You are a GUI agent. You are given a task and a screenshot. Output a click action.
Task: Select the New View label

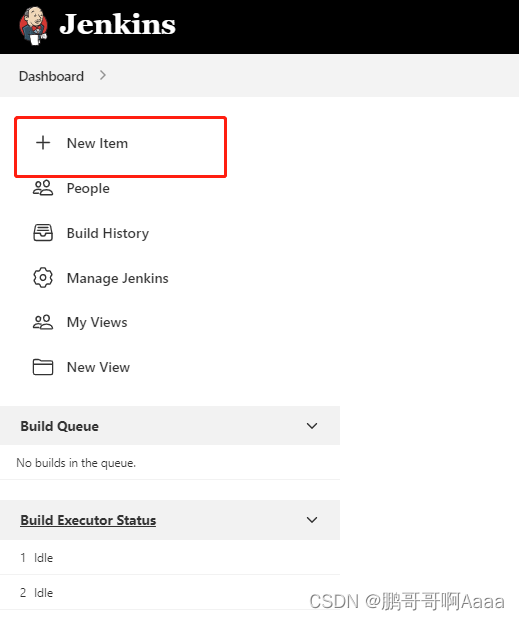98,367
